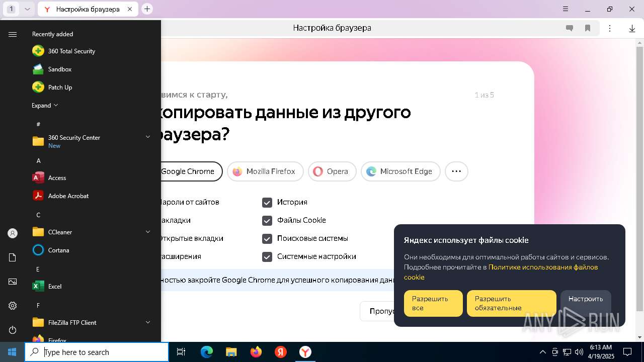Expand the CCleaner folder
The image size is (644, 362).
click(91, 232)
